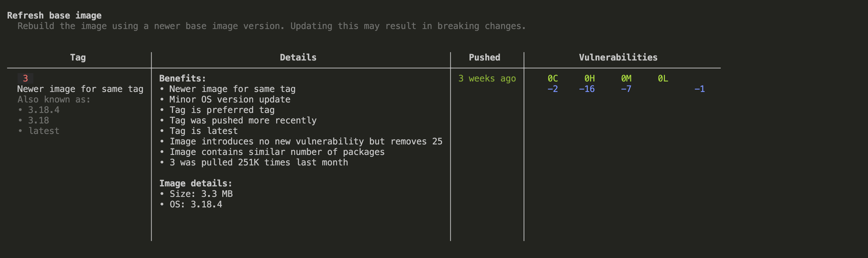Click the "Details" column header
This screenshot has width=868, height=258.
pos(298,58)
